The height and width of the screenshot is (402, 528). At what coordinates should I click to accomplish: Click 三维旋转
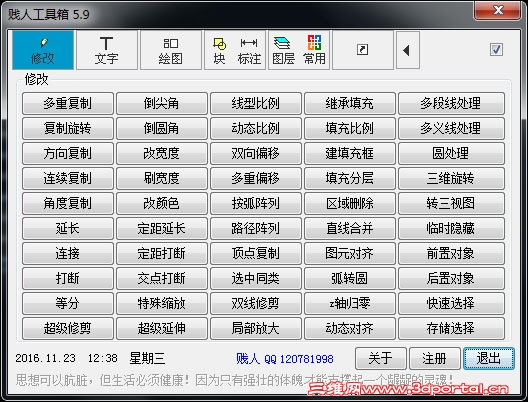451,178
